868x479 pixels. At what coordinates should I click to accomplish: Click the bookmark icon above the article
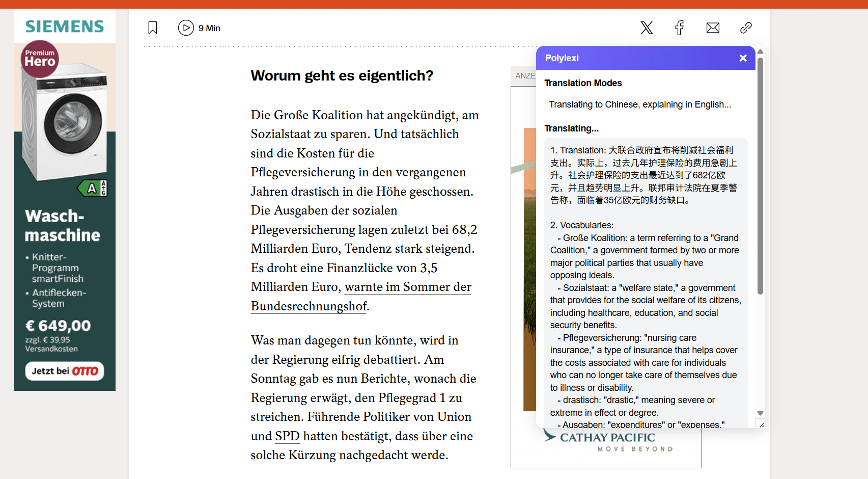(152, 28)
